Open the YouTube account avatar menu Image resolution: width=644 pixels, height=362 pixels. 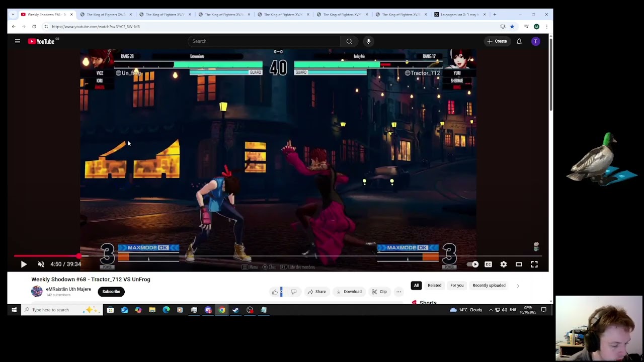click(536, 41)
